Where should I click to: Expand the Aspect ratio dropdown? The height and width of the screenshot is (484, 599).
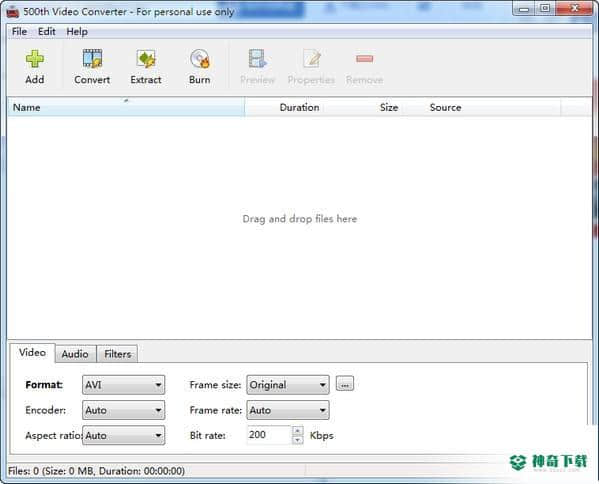tap(123, 435)
